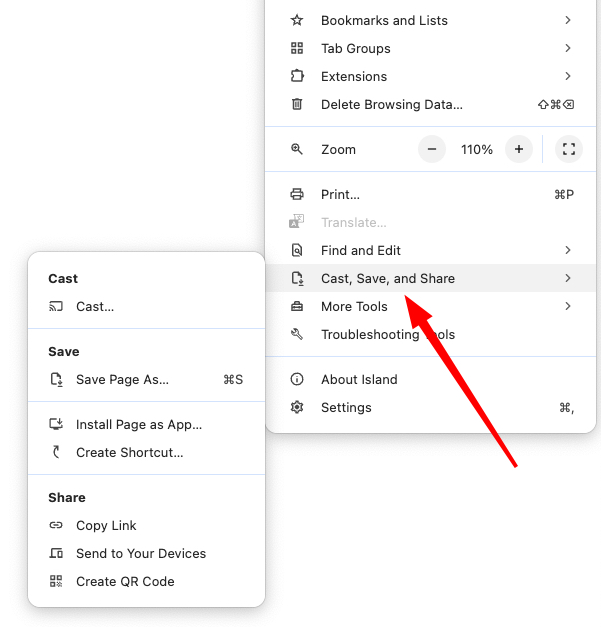Click the gear icon beside Settings
Viewport: 601px width, 627px height.
pos(297,407)
